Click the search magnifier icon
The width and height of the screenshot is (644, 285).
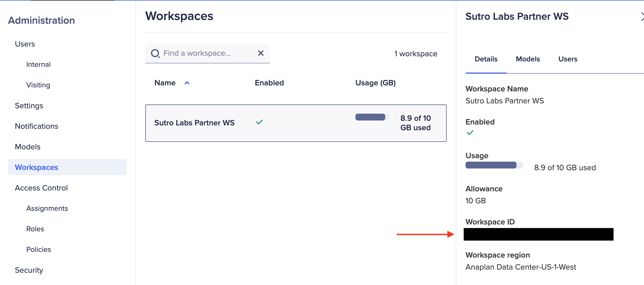(155, 53)
